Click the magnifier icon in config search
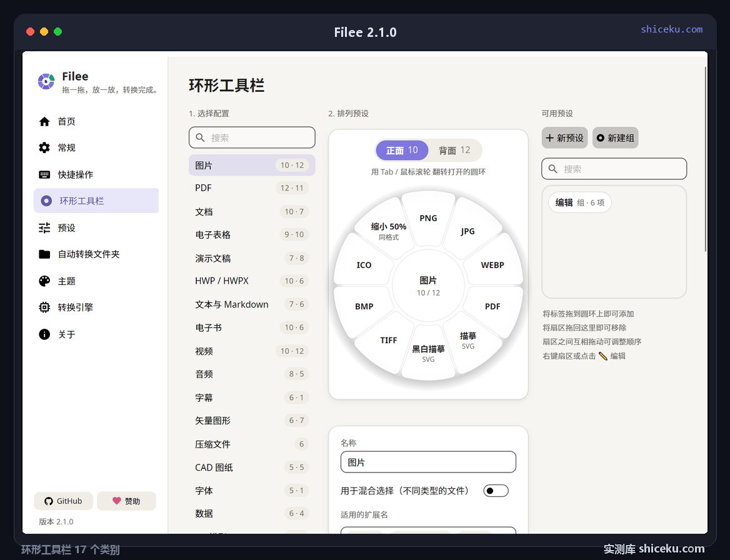This screenshot has height=560, width=730. 200,137
